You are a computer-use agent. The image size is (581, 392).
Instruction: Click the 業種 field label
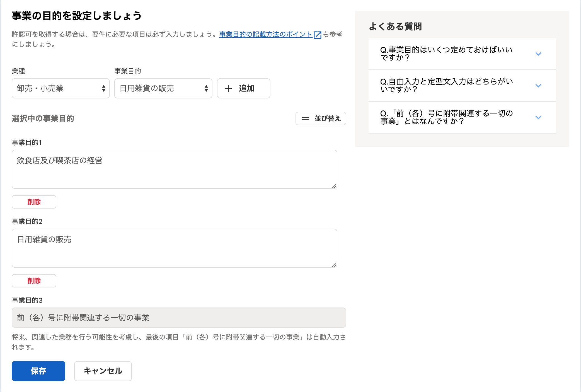pos(18,71)
